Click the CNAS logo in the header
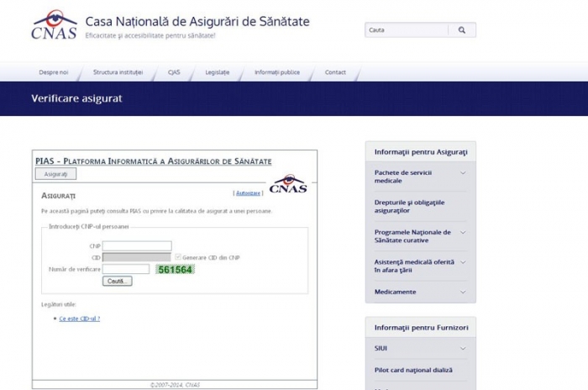The image size is (588, 390). 54,25
